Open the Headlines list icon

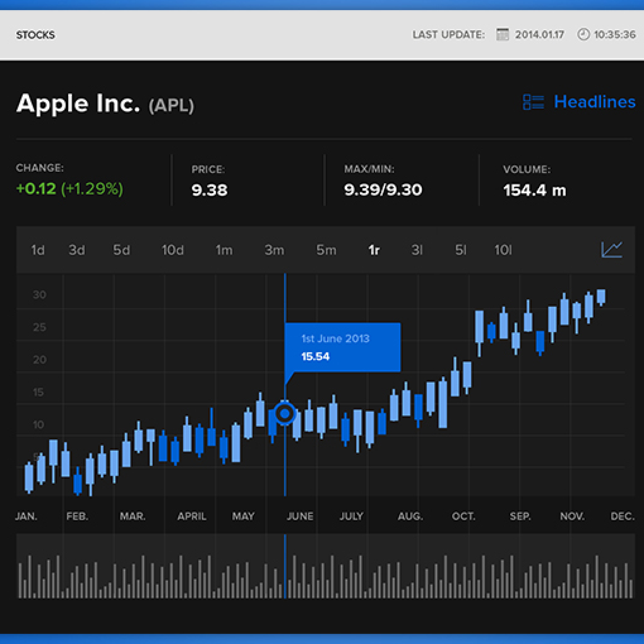[x=533, y=102]
